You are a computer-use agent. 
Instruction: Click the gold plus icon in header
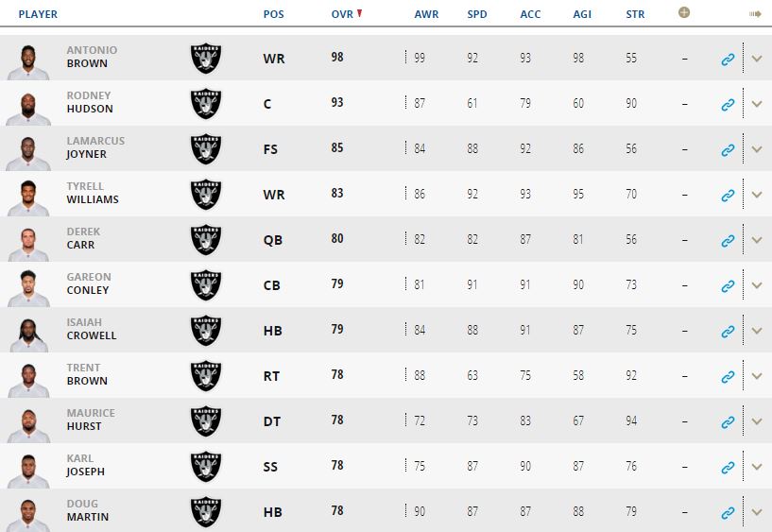point(684,13)
